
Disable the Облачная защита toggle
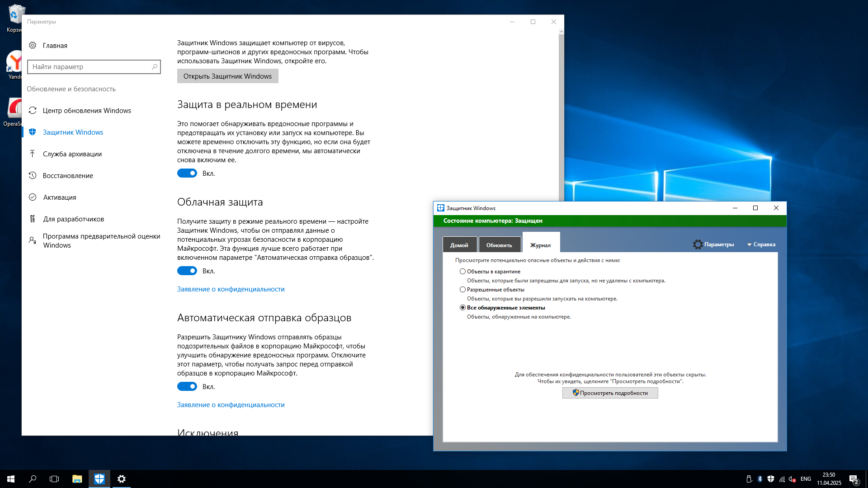coord(187,271)
